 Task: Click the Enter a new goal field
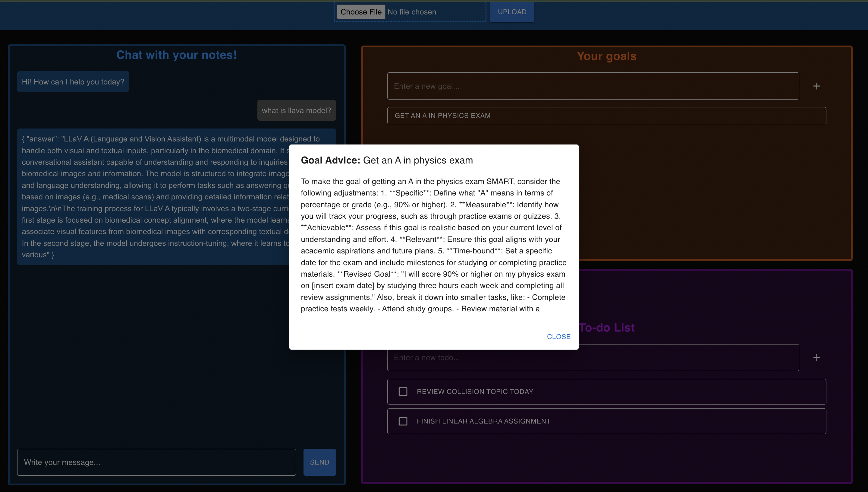pyautogui.click(x=593, y=86)
